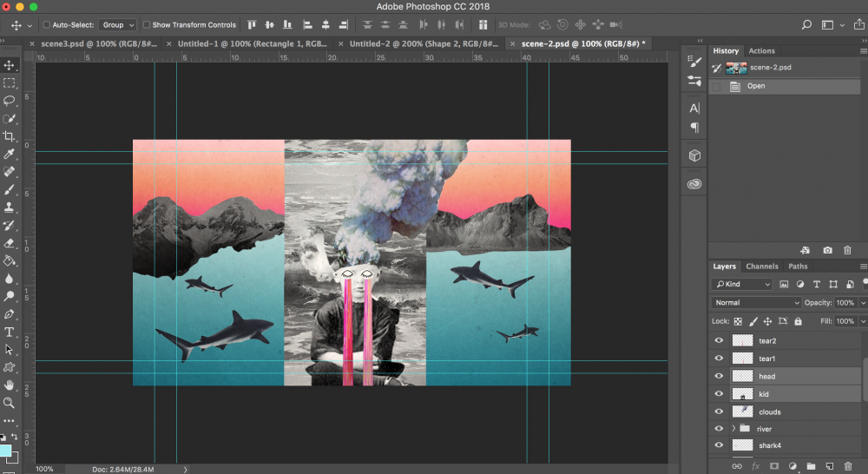Create a new group folder icon
868x474 pixels.
coord(811,466)
